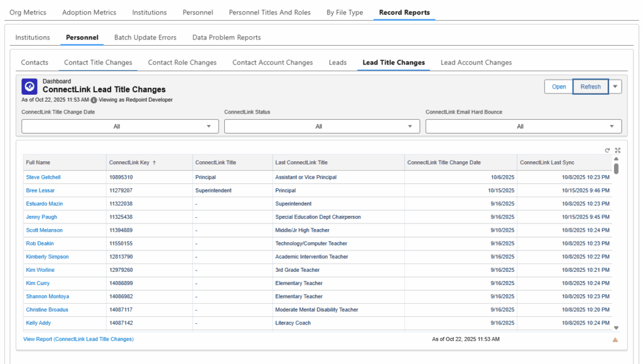Click the orange warning triangle at bottom right
The image size is (643, 364).
pyautogui.click(x=615, y=340)
